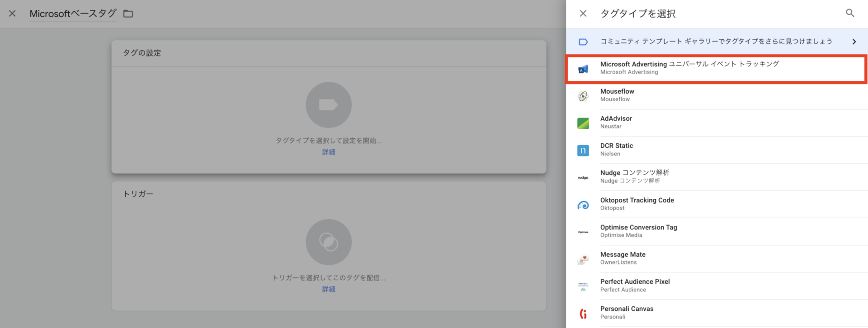This screenshot has width=868, height=328.
Task: Open the folder icon beside tag name
Action: [128, 14]
